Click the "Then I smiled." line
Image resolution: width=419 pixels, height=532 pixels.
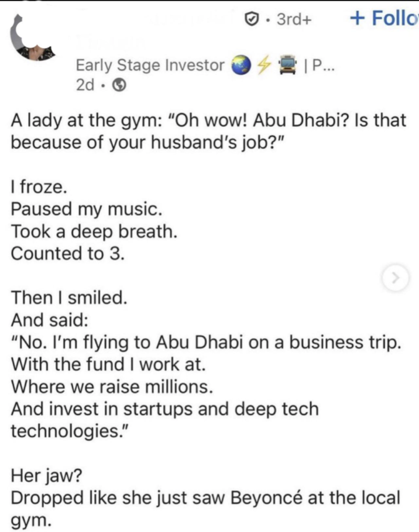pyautogui.click(x=68, y=299)
